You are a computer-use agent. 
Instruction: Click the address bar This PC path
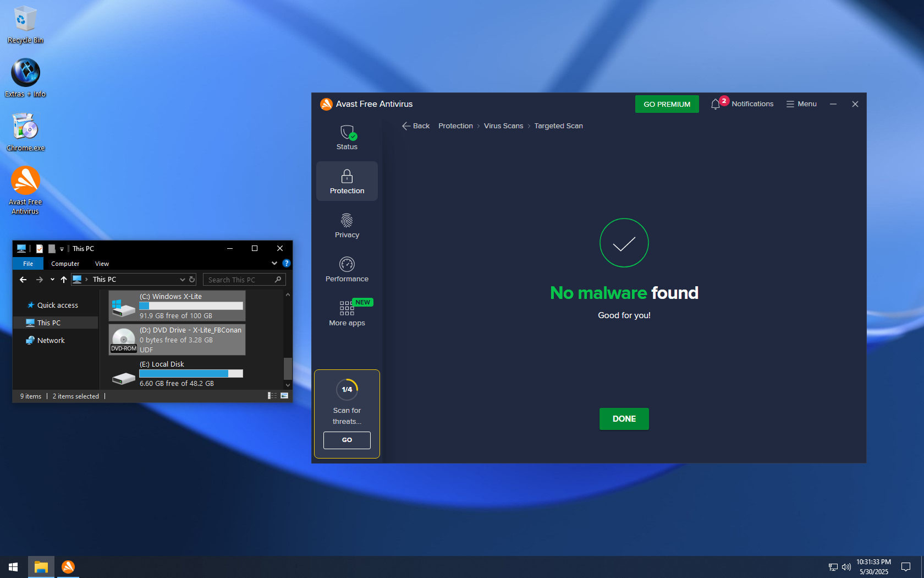point(105,280)
